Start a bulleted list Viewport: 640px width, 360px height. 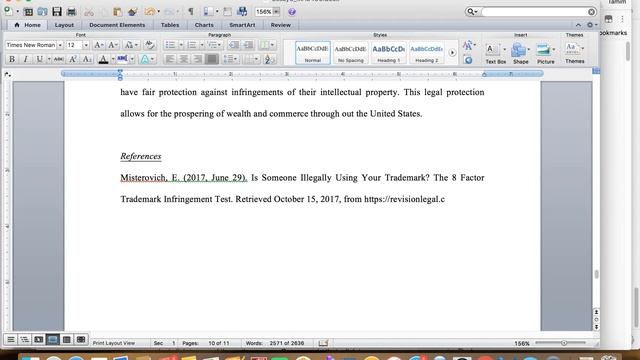[x=171, y=45]
